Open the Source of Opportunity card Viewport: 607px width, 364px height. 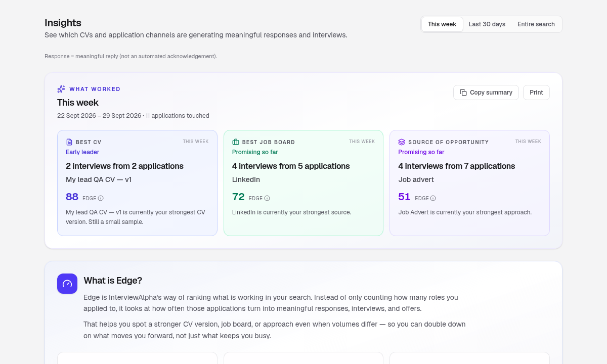[469, 183]
